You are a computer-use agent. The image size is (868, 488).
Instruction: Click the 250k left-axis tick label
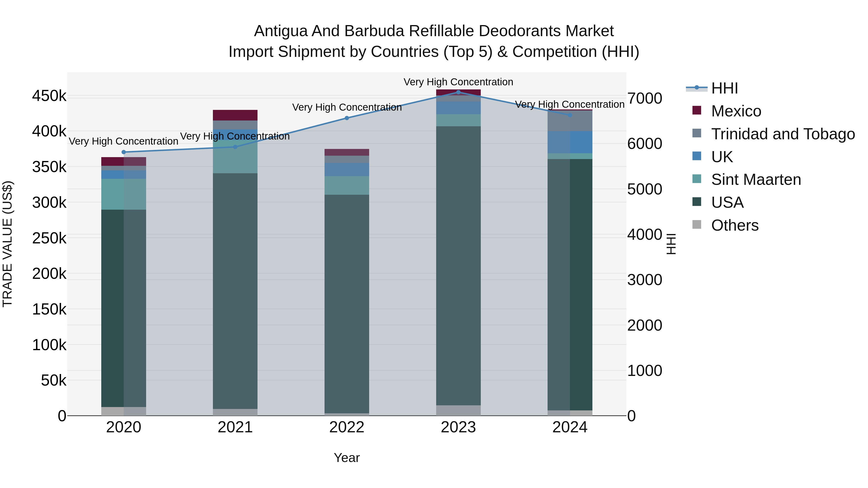pos(49,238)
